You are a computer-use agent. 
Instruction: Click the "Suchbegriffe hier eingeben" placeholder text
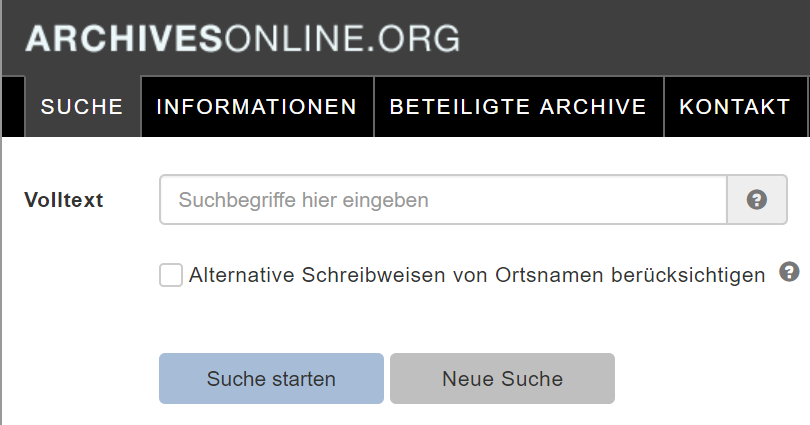tap(303, 200)
